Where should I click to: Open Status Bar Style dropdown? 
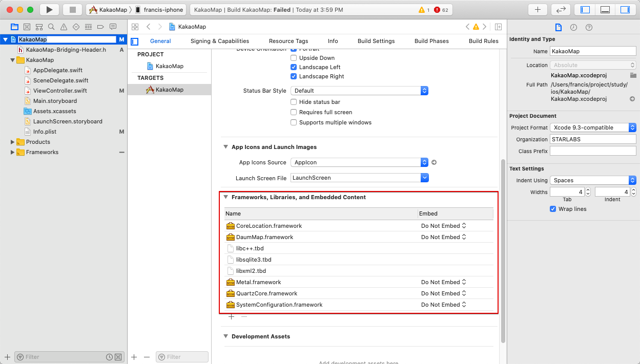click(359, 91)
